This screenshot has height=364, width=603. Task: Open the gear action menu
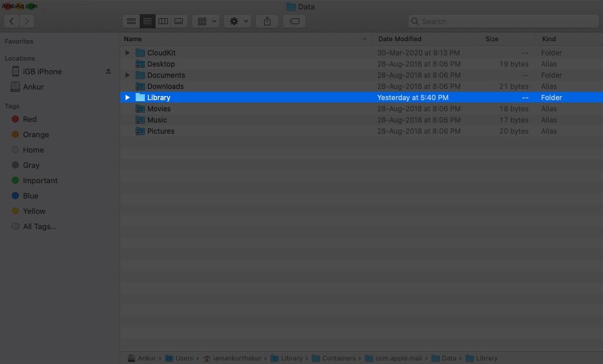pos(238,21)
